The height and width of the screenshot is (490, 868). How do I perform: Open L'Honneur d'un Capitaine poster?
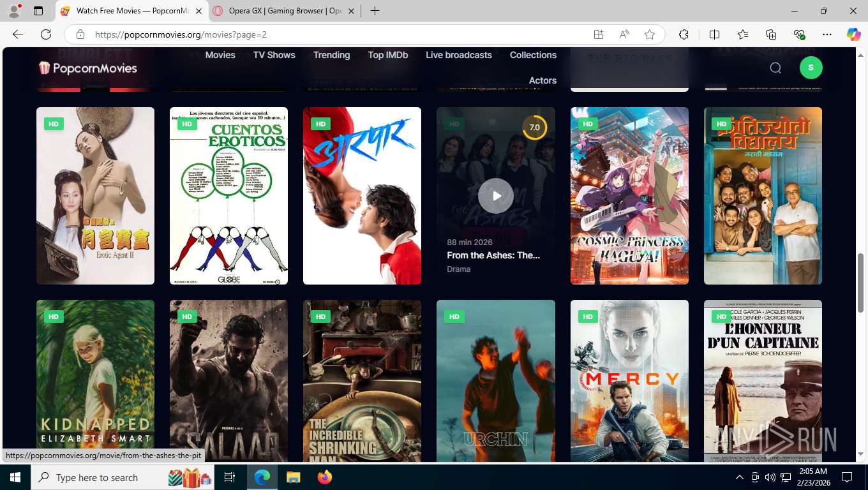763,381
